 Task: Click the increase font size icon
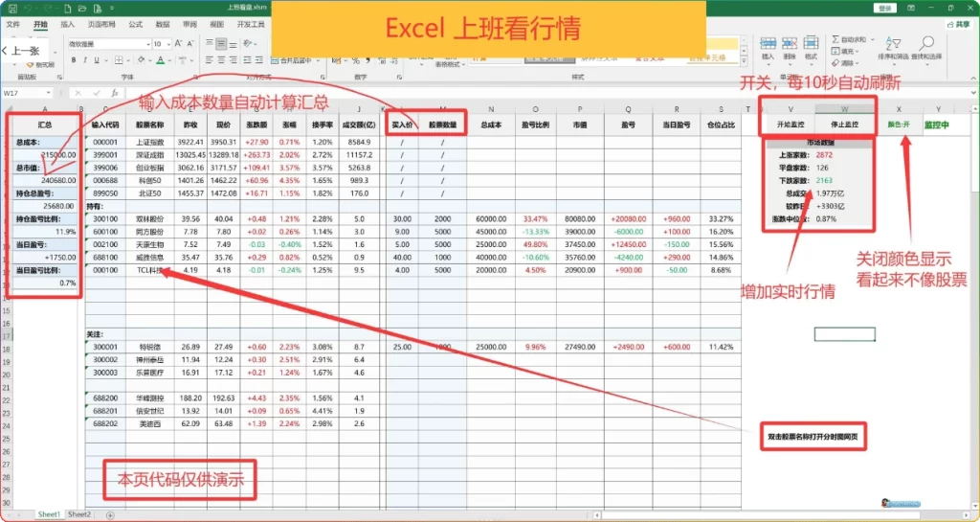[x=179, y=44]
